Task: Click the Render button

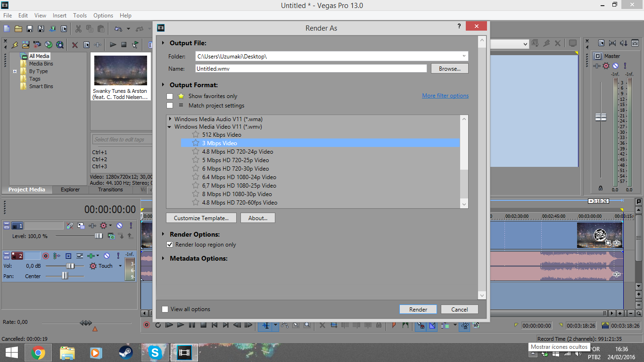Action: (418, 309)
